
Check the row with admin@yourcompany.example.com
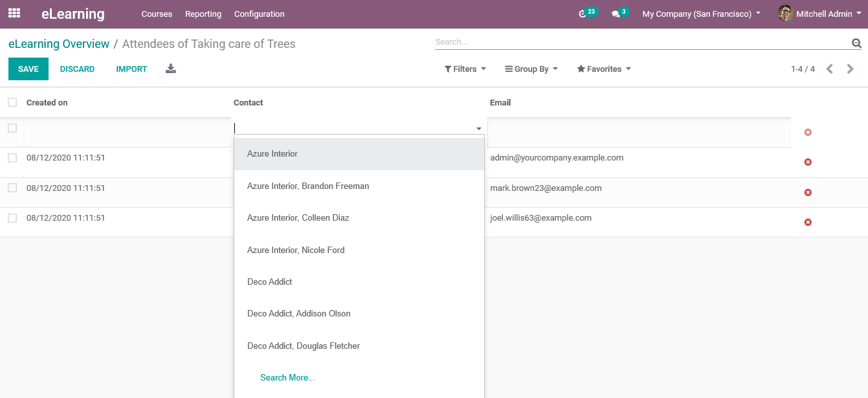pyautogui.click(x=12, y=158)
